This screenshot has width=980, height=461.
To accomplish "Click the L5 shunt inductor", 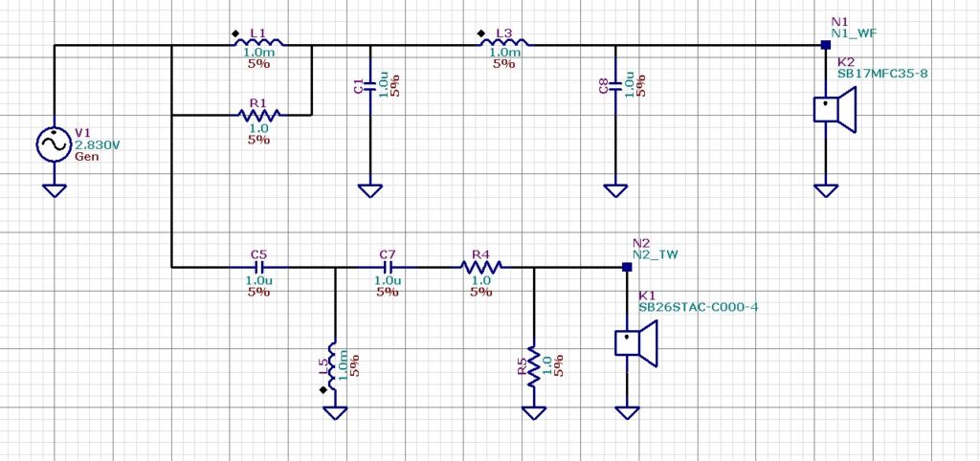I will 335,363.
